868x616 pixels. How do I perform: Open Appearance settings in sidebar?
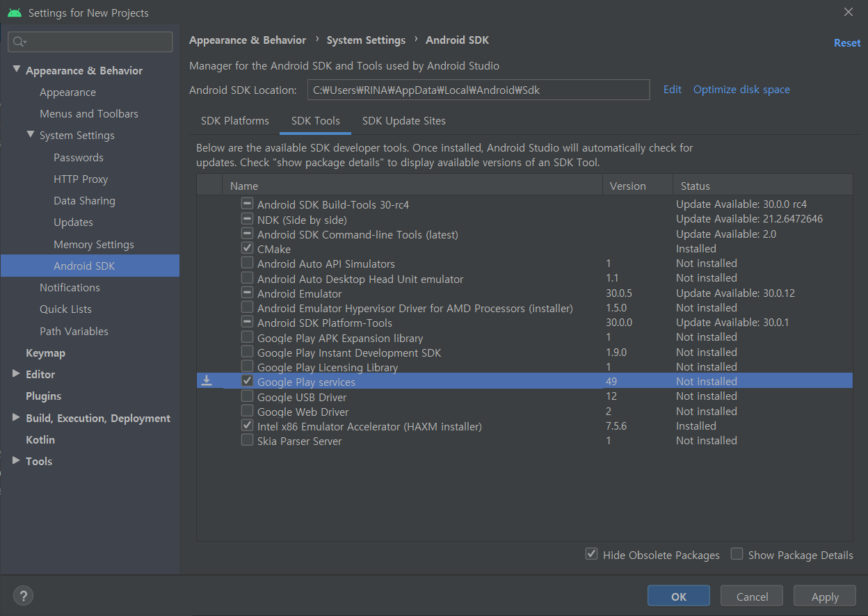[x=68, y=92]
